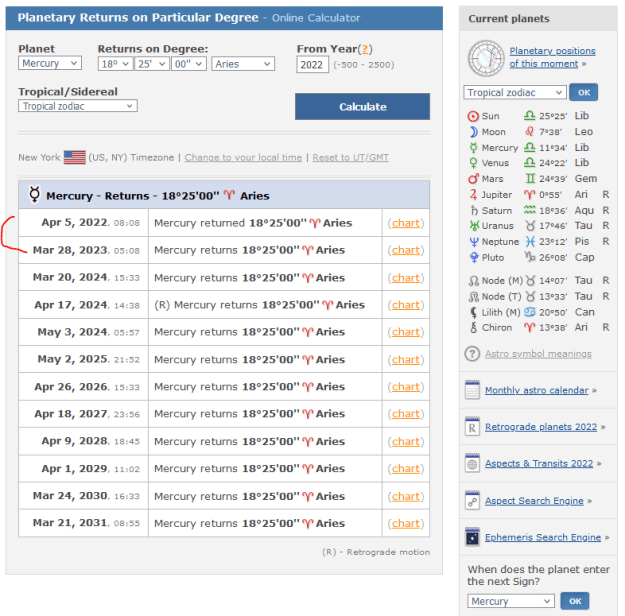Click the Mar 21, 2031 date cell
625x616 pixels.
(x=84, y=523)
